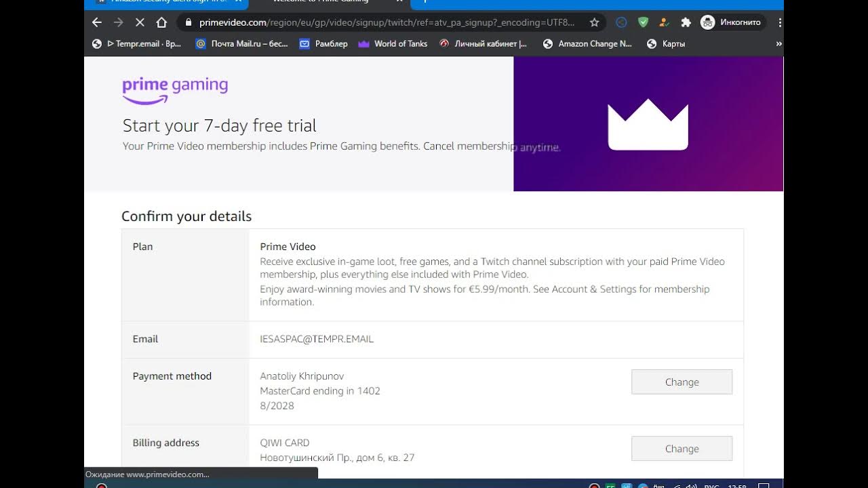Open the orange person extension icon
Image resolution: width=868 pixels, height=488 pixels.
coord(664,22)
